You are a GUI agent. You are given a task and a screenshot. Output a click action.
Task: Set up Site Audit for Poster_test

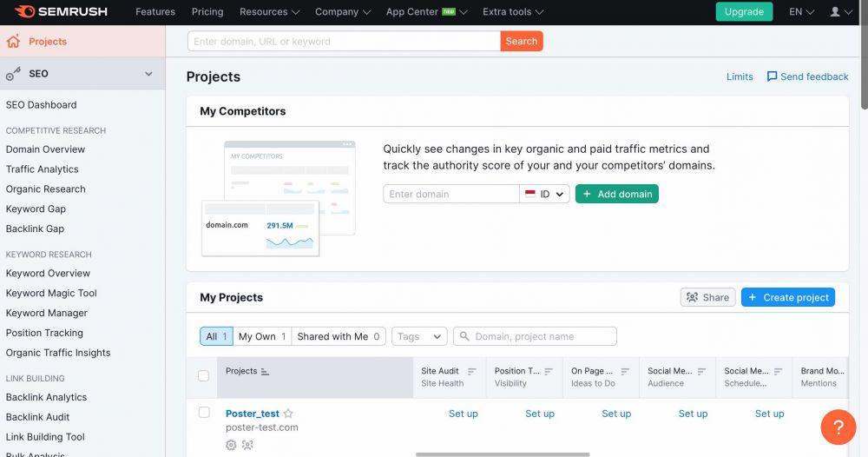[x=463, y=414]
